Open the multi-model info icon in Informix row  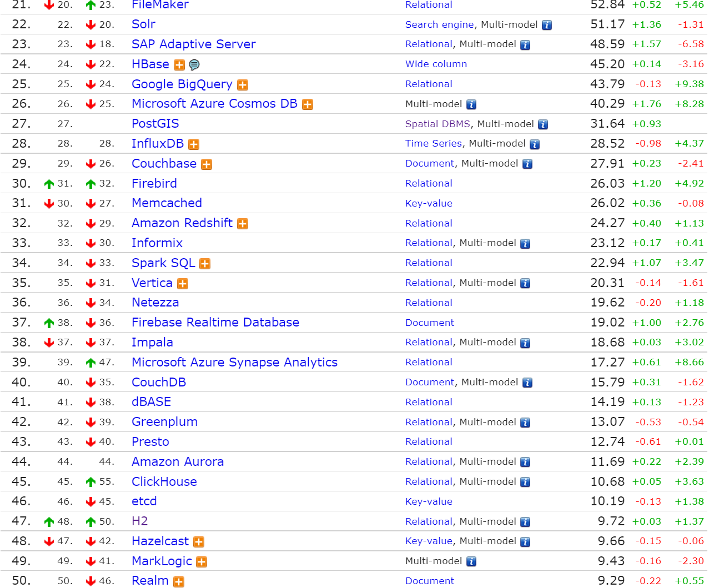pos(525,244)
